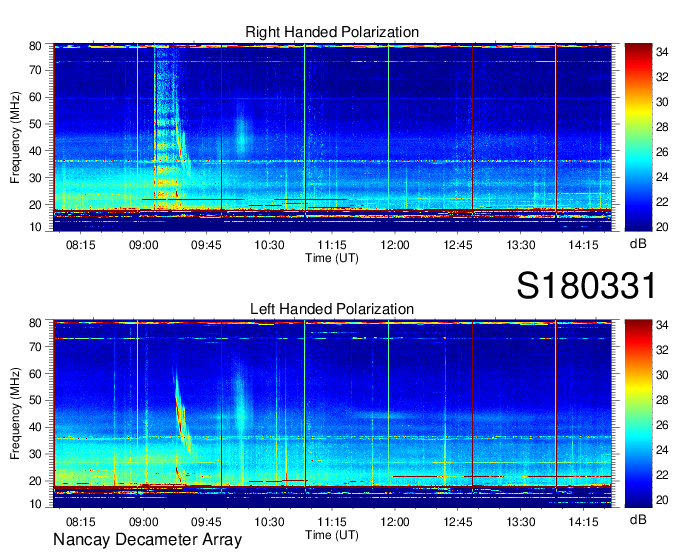680x552 pixels.
Task: Click the 09:00 tick label of Left Handed plot
Action: coord(144,522)
